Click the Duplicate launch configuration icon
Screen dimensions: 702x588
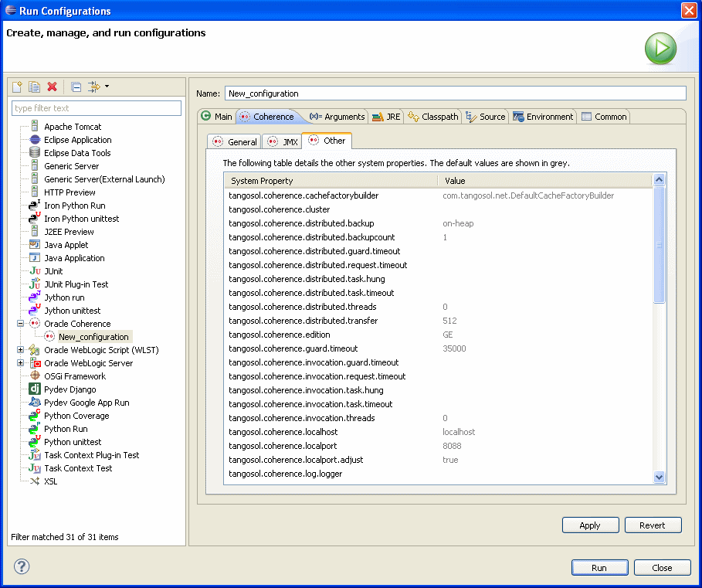(x=35, y=87)
